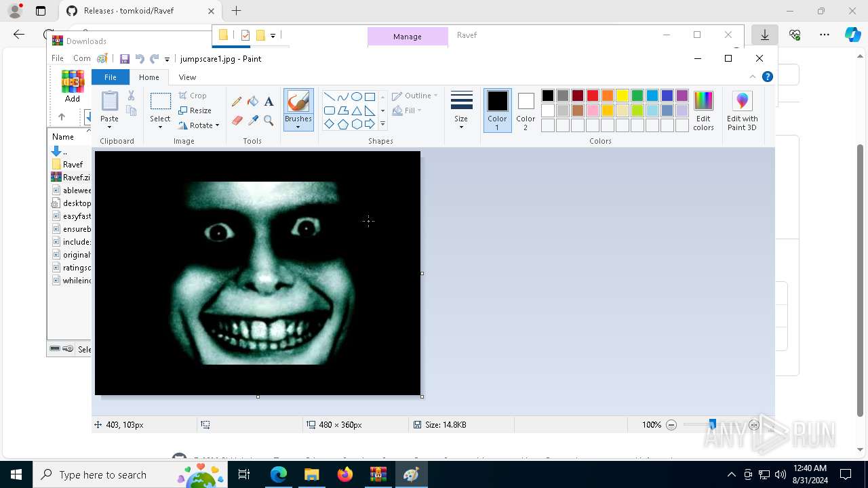Pick the yellow color swatch

click(x=623, y=96)
